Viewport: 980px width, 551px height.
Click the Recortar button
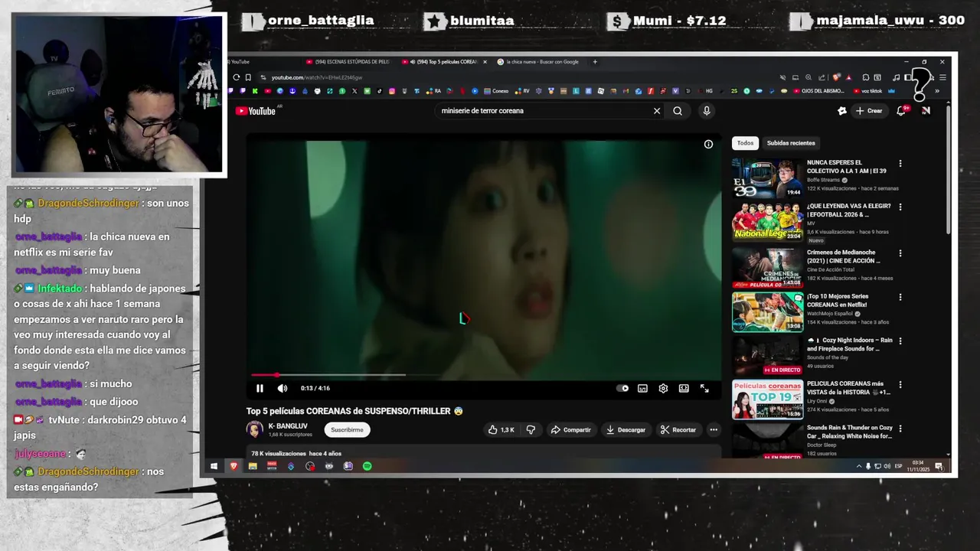[678, 430]
